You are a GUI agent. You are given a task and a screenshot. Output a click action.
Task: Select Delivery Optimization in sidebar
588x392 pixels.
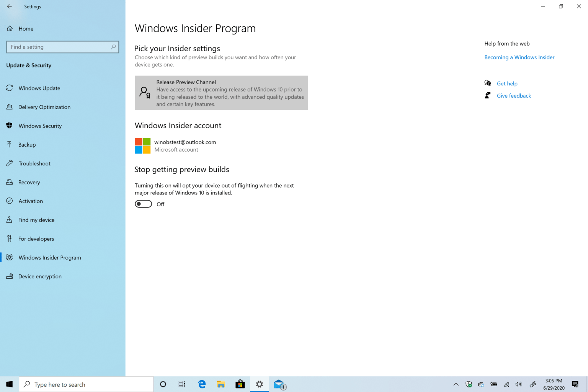click(44, 107)
